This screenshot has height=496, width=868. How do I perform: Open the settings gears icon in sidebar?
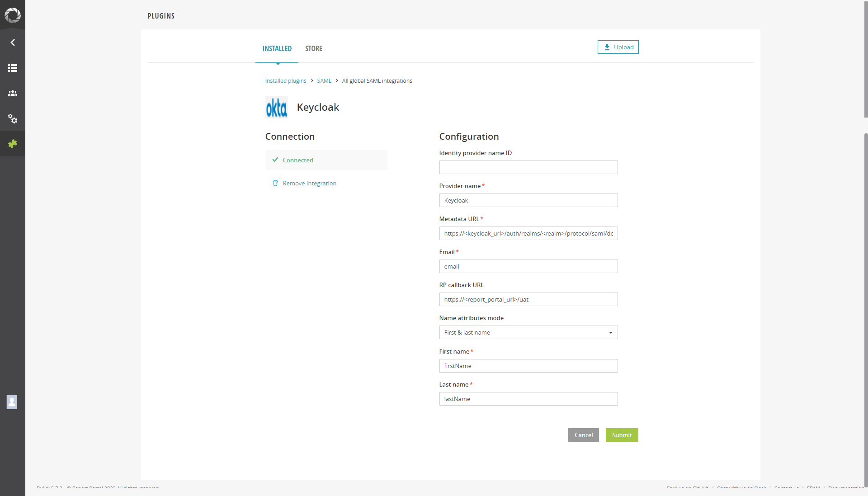[x=12, y=119]
